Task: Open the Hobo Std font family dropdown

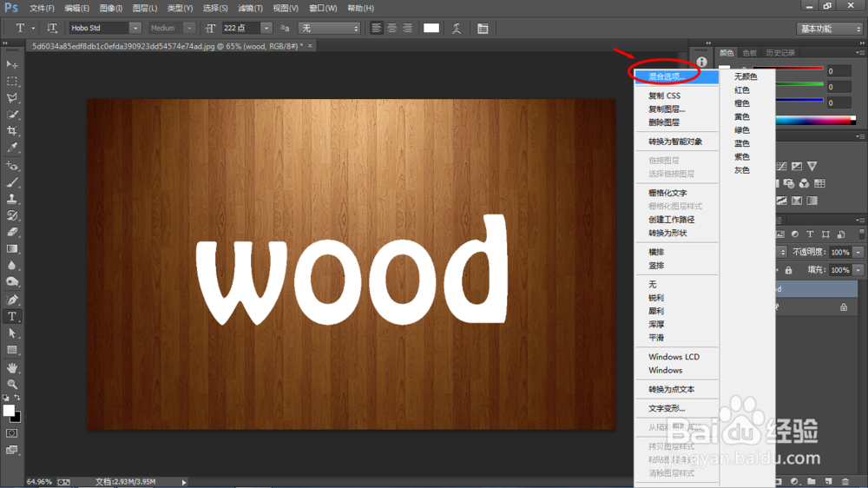Action: tap(135, 29)
